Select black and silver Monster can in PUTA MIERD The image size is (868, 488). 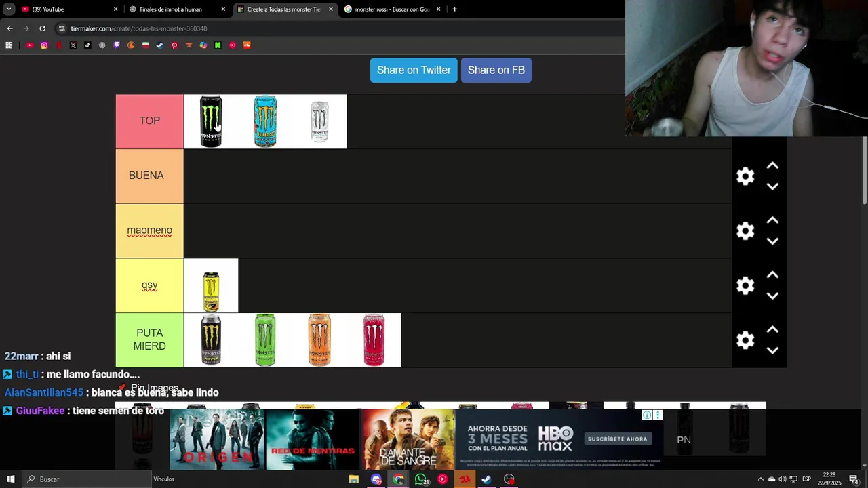211,340
